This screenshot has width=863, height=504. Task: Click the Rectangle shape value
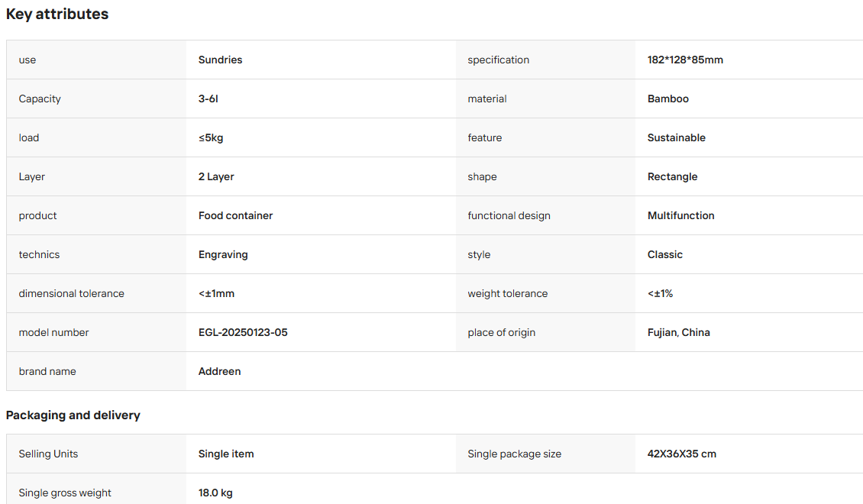pos(673,177)
